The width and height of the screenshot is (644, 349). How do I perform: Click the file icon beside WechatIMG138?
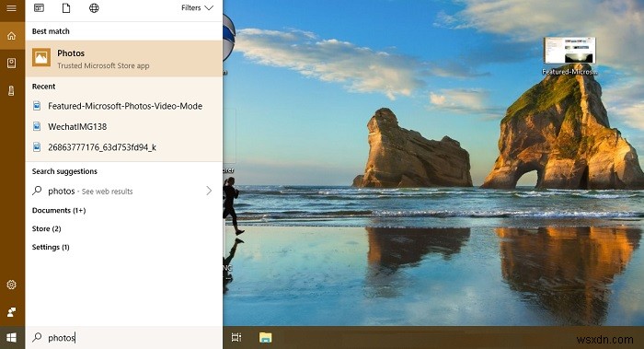pyautogui.click(x=37, y=126)
